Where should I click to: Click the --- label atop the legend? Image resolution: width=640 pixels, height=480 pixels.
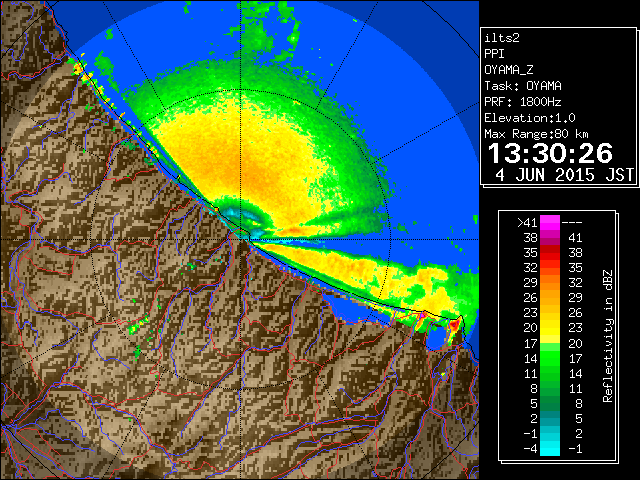point(572,223)
